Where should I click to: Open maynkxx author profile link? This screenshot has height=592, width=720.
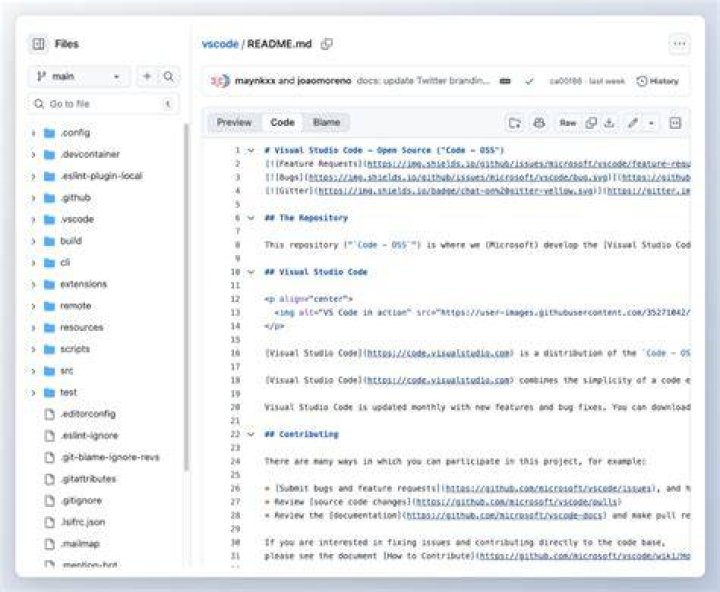pos(255,81)
